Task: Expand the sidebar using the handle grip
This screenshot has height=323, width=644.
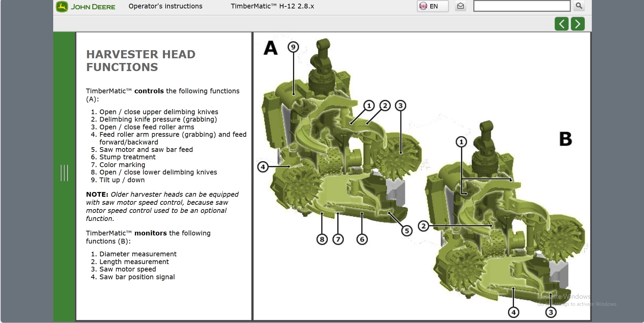Action: click(x=64, y=173)
